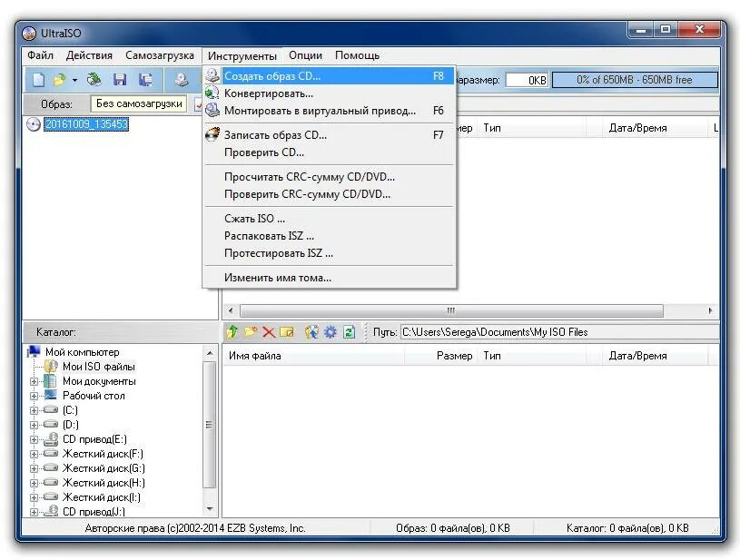Click the total size 0KB field
Screen dimensions: 740x560
pos(527,80)
